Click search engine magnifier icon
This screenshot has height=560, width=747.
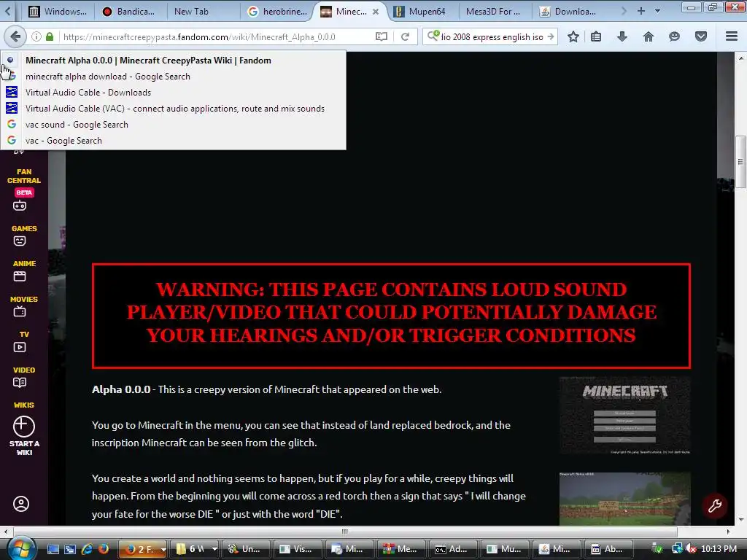click(x=433, y=36)
